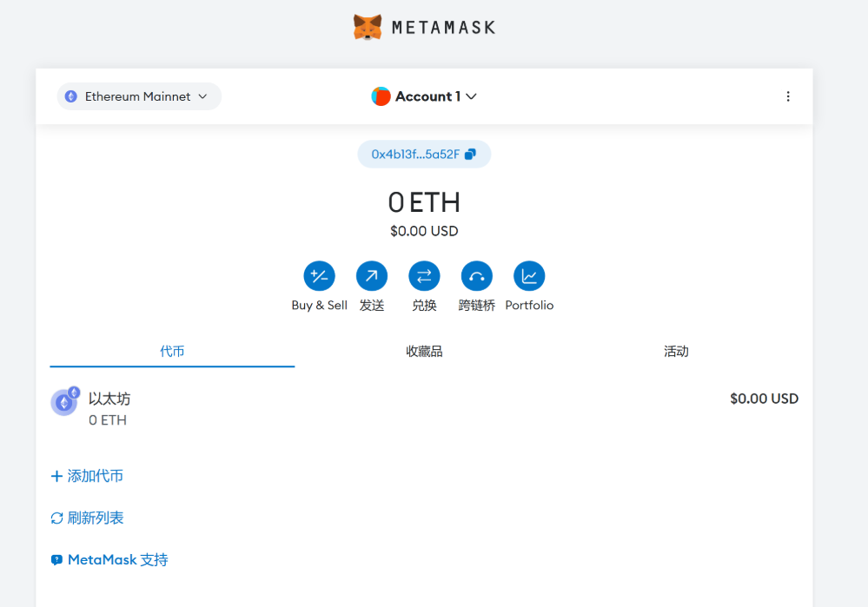Click the $0.00 USD value in 以太坊 row

[764, 399]
